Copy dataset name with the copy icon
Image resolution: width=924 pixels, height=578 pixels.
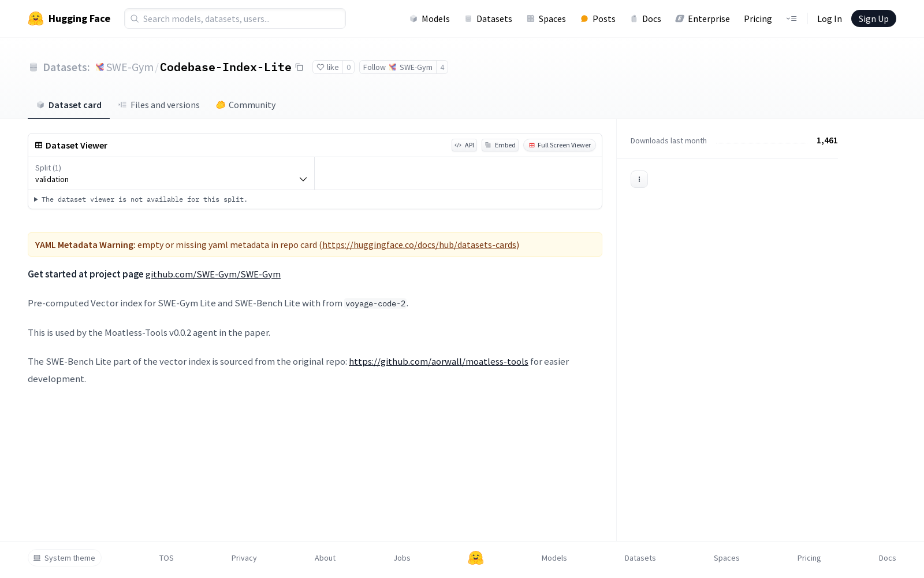coord(299,67)
